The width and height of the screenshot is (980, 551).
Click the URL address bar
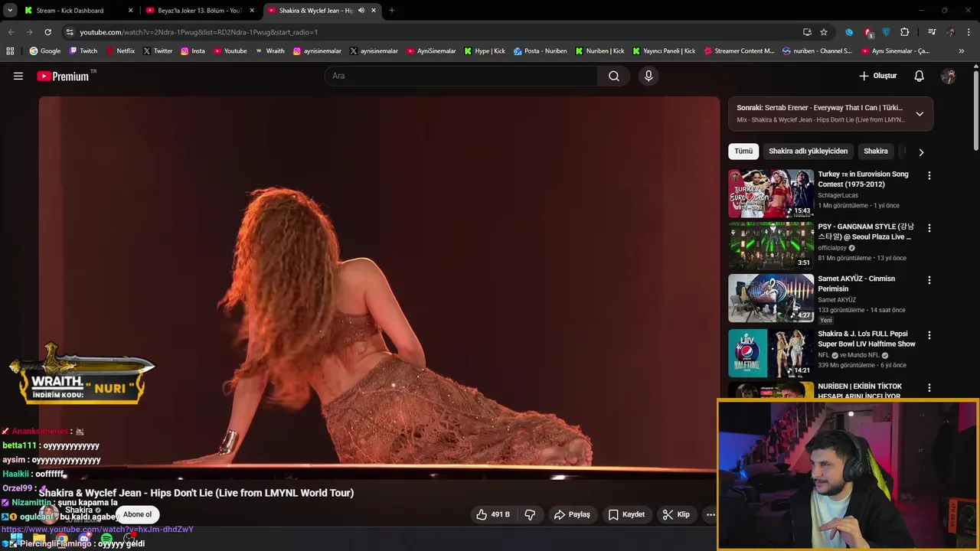[436, 32]
